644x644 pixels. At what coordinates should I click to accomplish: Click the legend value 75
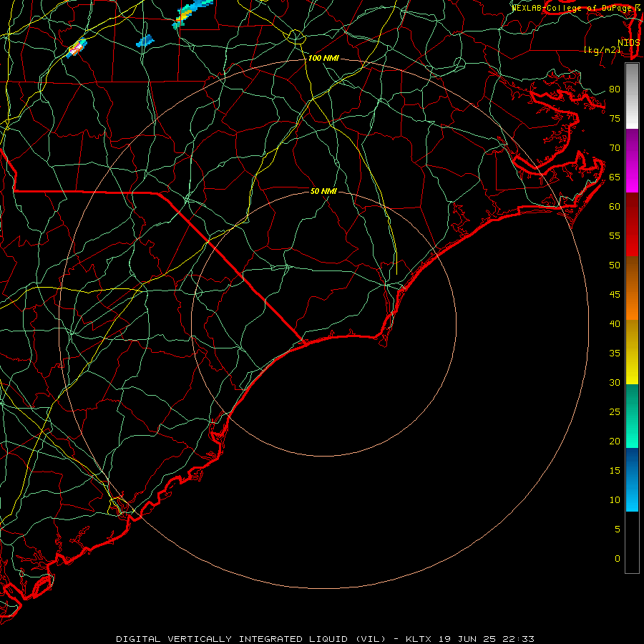615,118
